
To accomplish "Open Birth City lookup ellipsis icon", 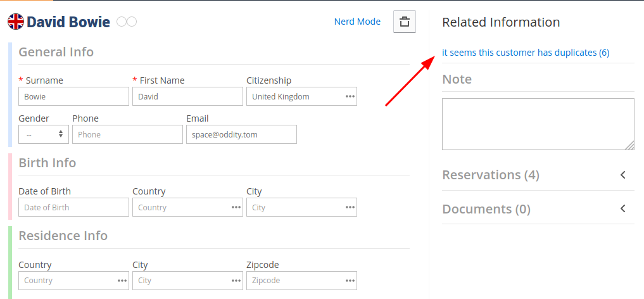I will (x=350, y=207).
